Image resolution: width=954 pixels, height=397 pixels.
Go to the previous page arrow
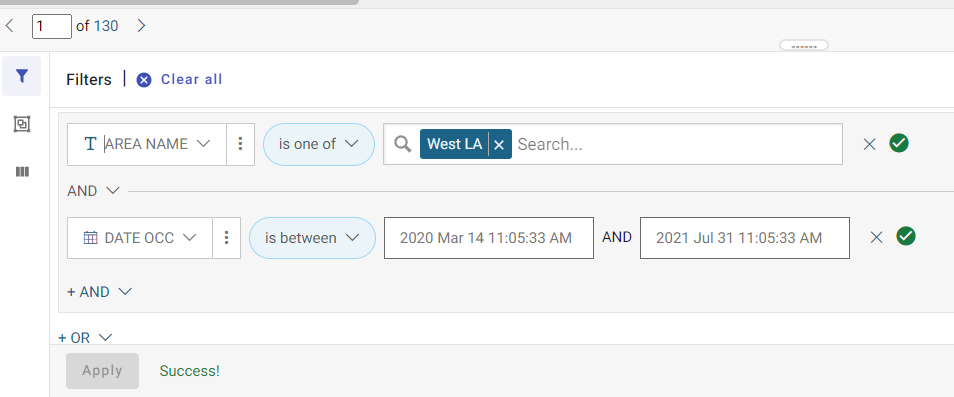click(x=9, y=26)
